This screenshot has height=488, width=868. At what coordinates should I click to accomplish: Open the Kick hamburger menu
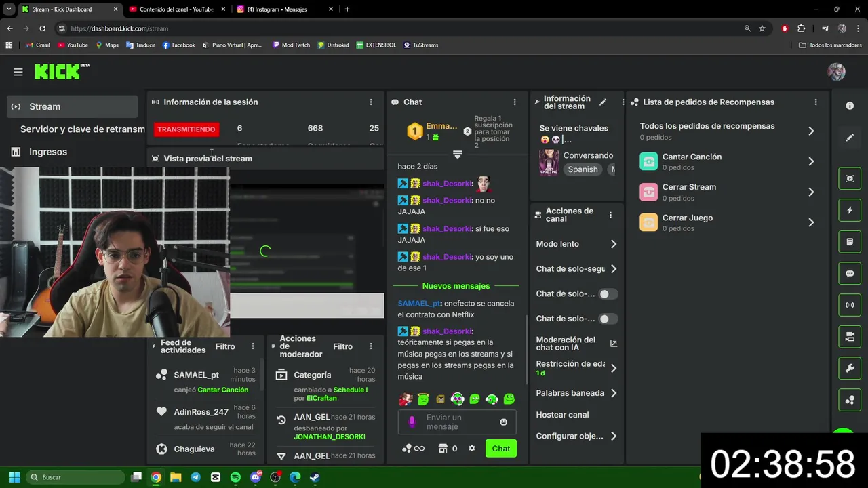[18, 72]
